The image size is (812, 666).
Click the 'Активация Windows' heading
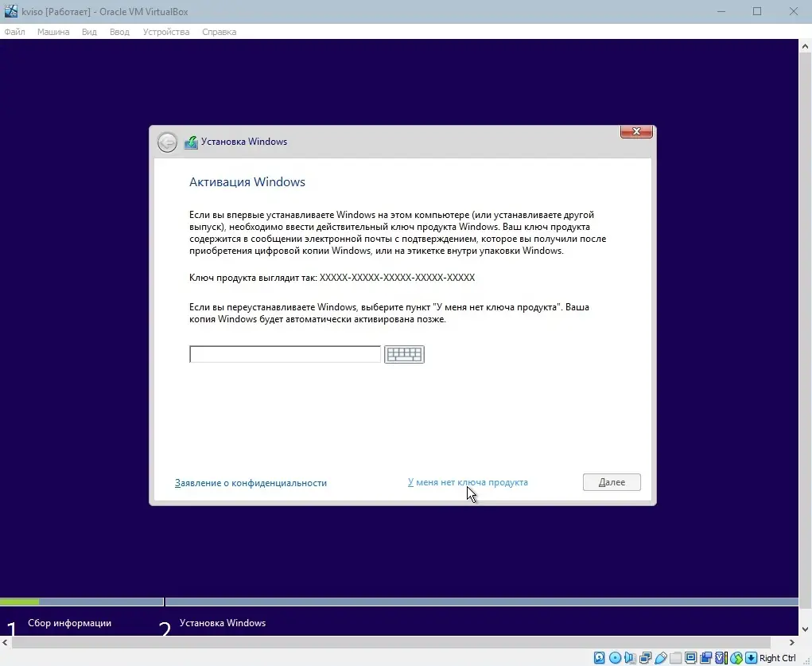click(x=247, y=182)
